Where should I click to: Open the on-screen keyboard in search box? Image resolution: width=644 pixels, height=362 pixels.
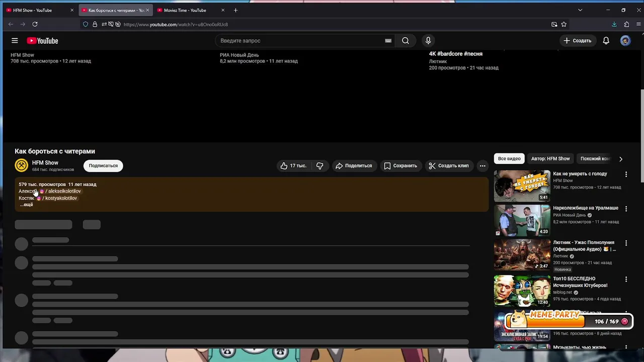point(388,41)
